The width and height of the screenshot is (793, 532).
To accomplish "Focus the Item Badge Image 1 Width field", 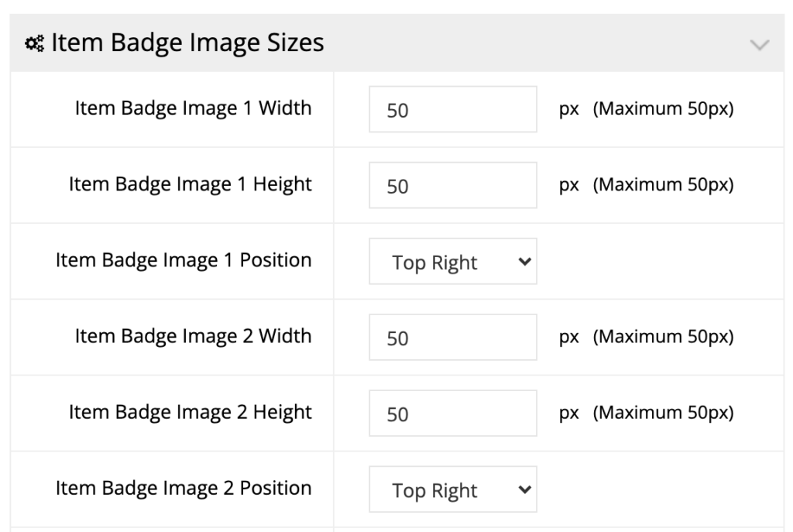I will (x=452, y=109).
